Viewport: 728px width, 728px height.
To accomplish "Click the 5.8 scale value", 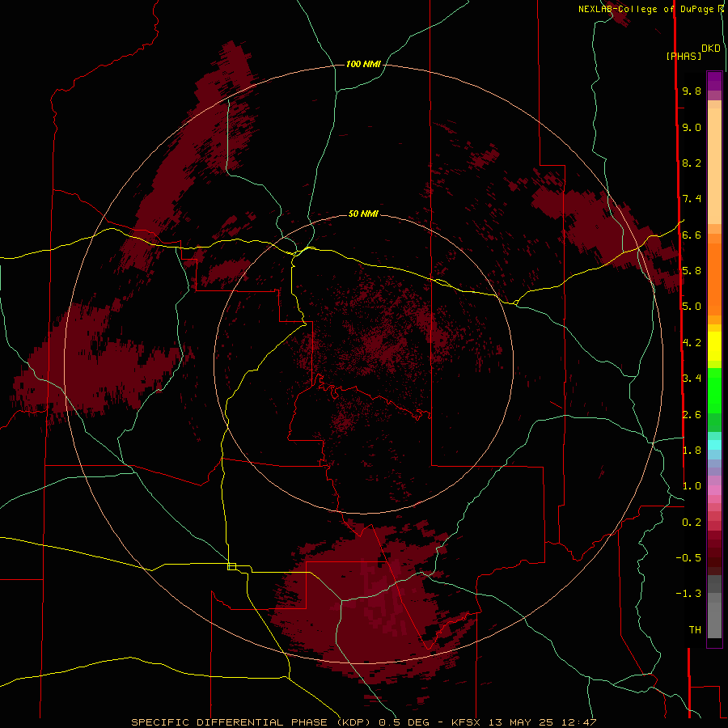I will tap(692, 271).
